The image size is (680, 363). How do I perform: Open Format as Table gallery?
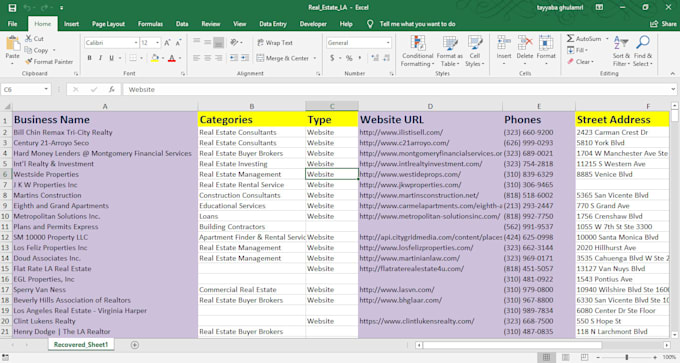coord(449,51)
